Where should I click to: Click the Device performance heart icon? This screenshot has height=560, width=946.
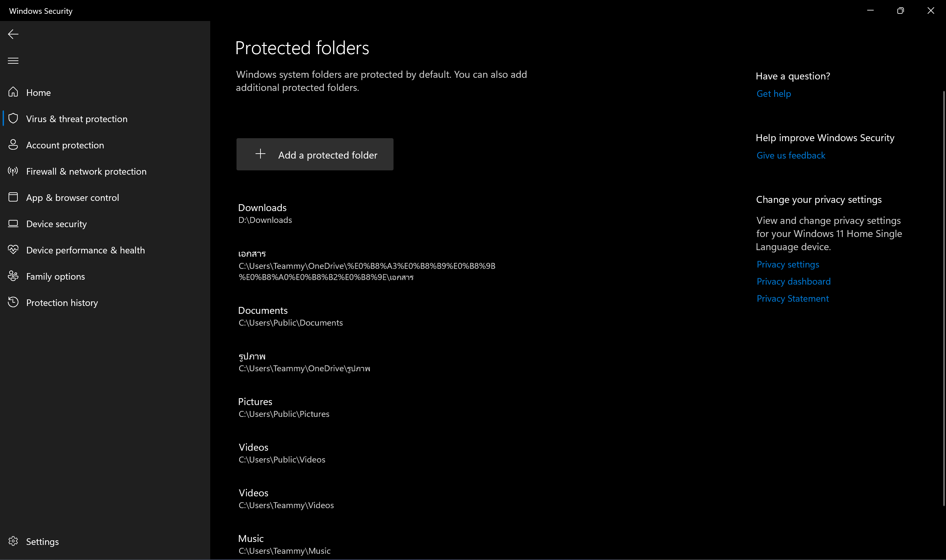[x=13, y=250]
